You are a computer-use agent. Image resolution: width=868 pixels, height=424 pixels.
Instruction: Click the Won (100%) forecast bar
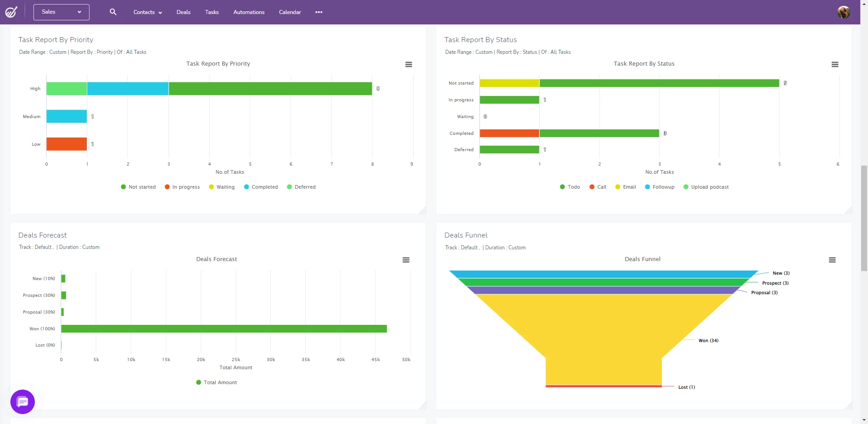coord(224,329)
